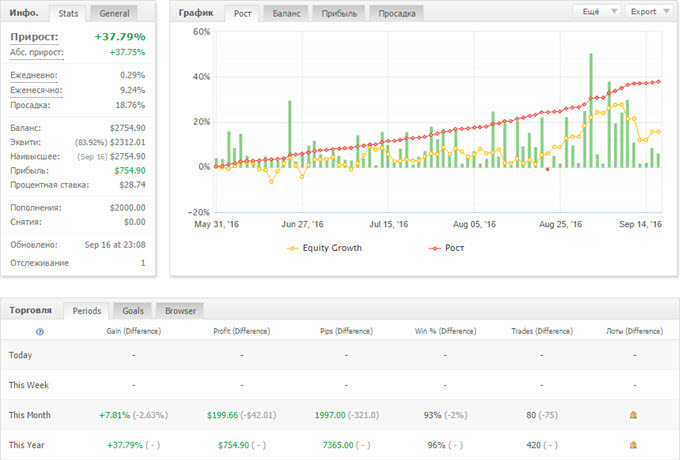Click the Ежемесячно label
The image size is (680, 460).
(x=36, y=90)
